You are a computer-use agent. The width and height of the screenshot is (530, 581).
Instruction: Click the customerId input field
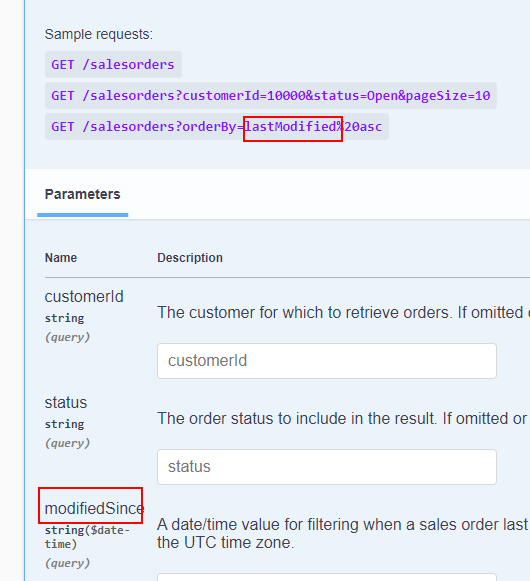pos(327,361)
